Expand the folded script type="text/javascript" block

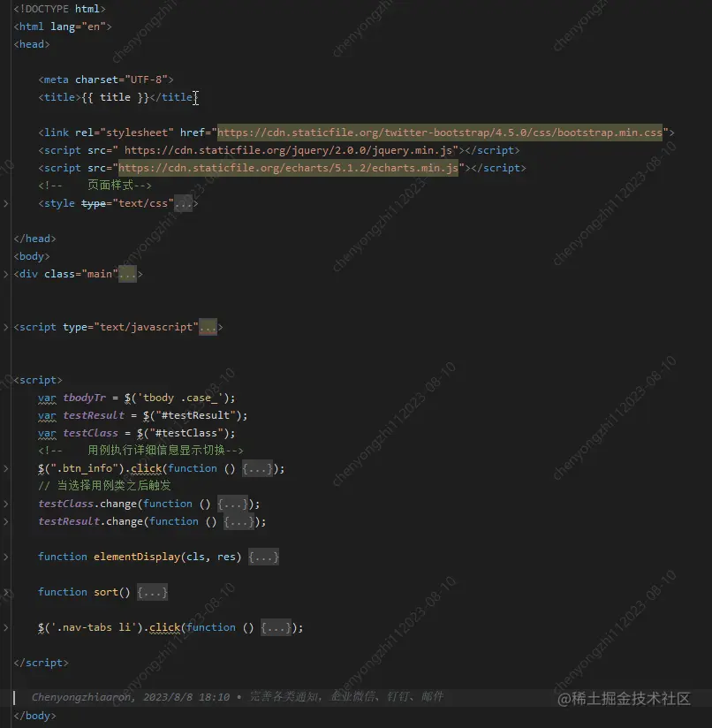(x=5, y=327)
